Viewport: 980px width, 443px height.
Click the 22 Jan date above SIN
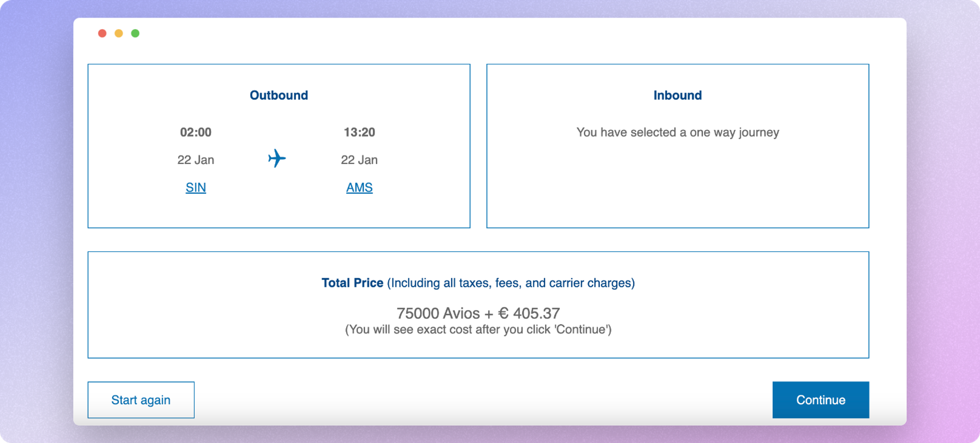[x=195, y=160]
